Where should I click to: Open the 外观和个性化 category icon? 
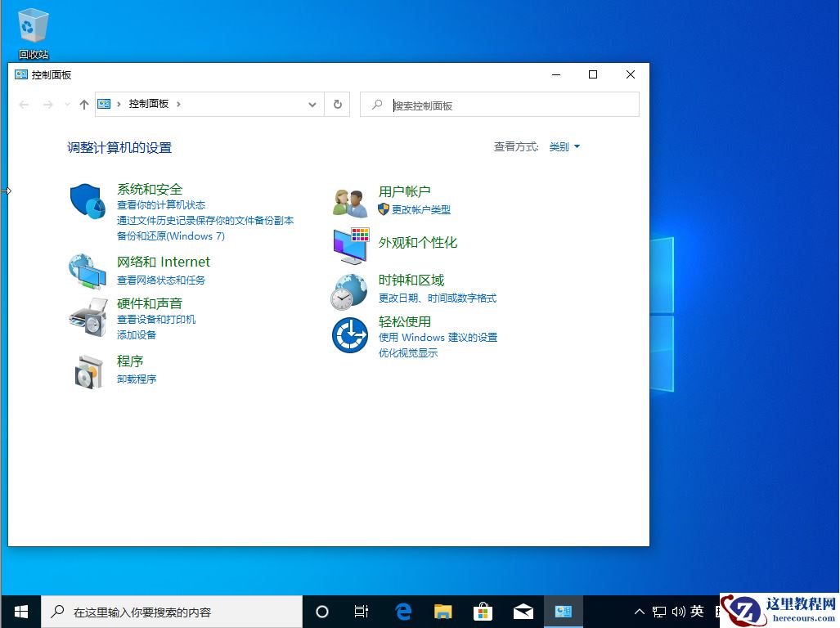click(349, 243)
